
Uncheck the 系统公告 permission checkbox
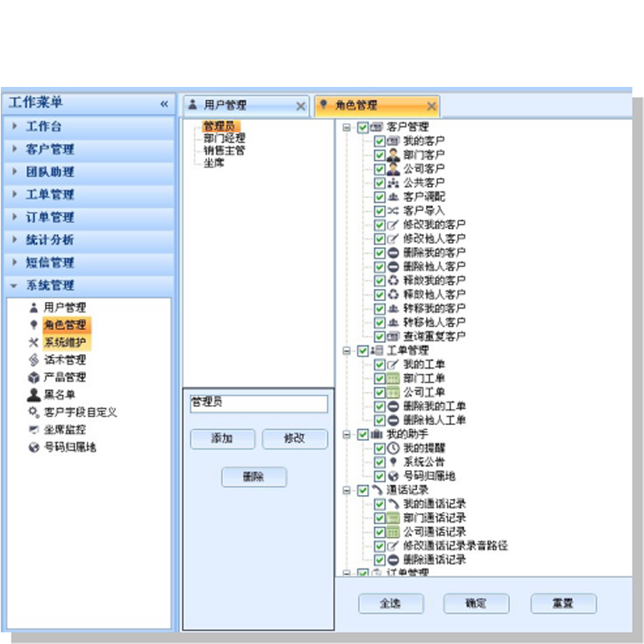click(x=379, y=462)
